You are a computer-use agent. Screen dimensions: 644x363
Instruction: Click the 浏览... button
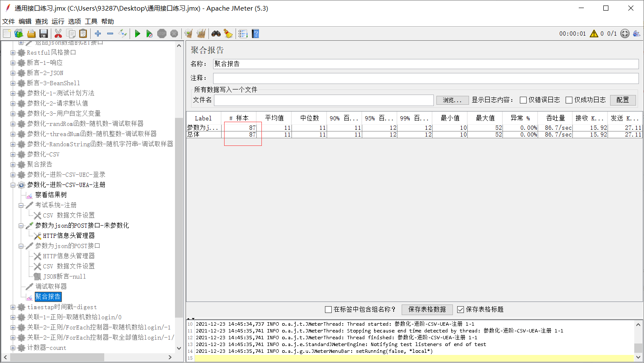452,100
